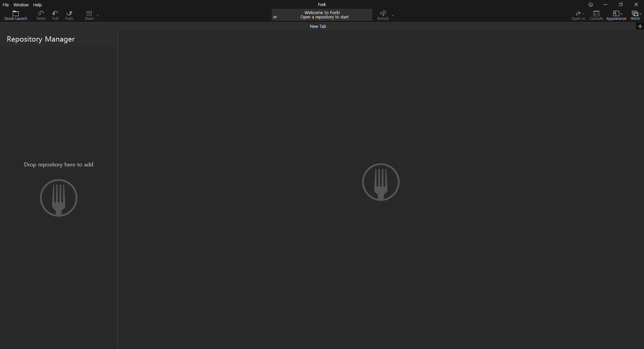Expand the Branch dropdown arrow
Viewport: 644px width, 349px height.
[x=393, y=15]
